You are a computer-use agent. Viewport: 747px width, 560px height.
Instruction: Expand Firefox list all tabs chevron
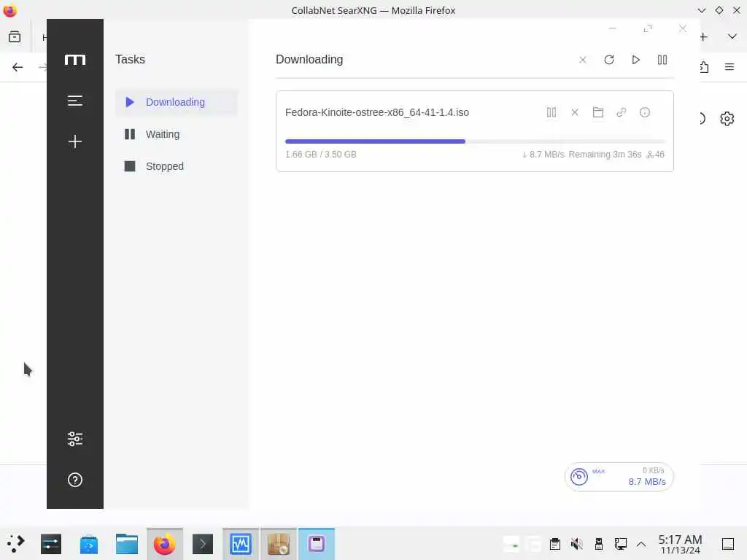click(x=732, y=36)
